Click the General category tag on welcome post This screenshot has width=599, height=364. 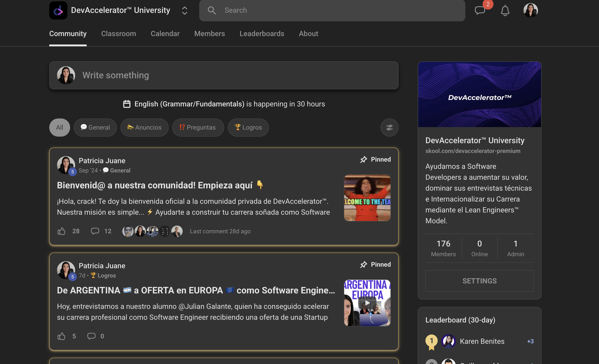point(117,170)
